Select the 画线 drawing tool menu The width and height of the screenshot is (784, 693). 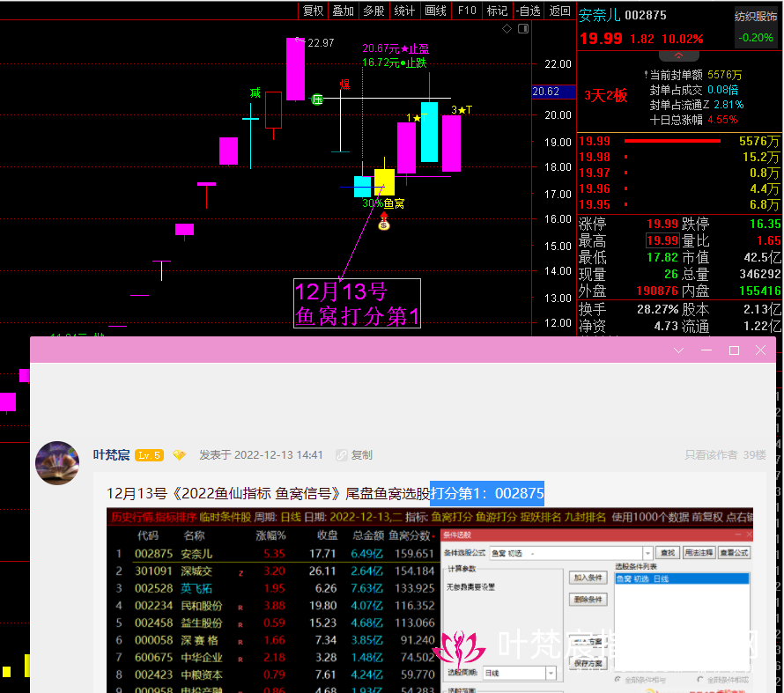435,11
